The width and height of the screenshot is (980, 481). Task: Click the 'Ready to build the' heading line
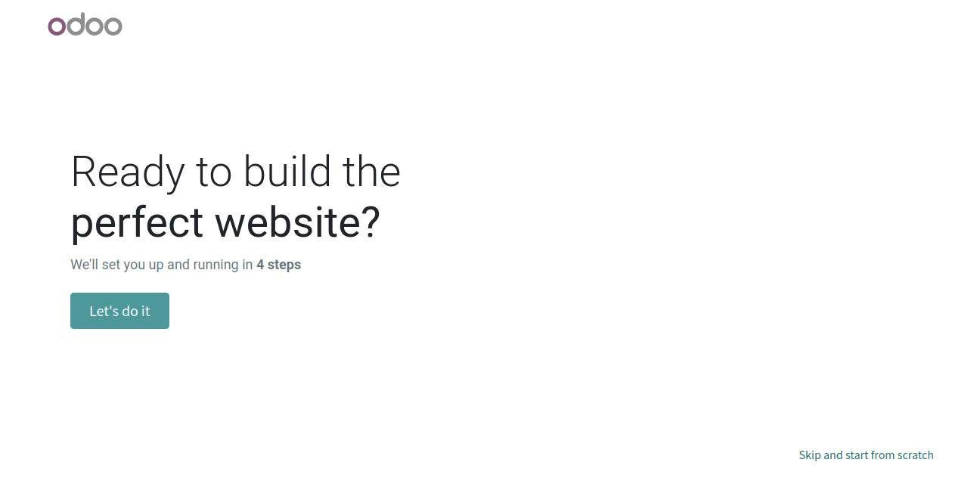point(236,172)
